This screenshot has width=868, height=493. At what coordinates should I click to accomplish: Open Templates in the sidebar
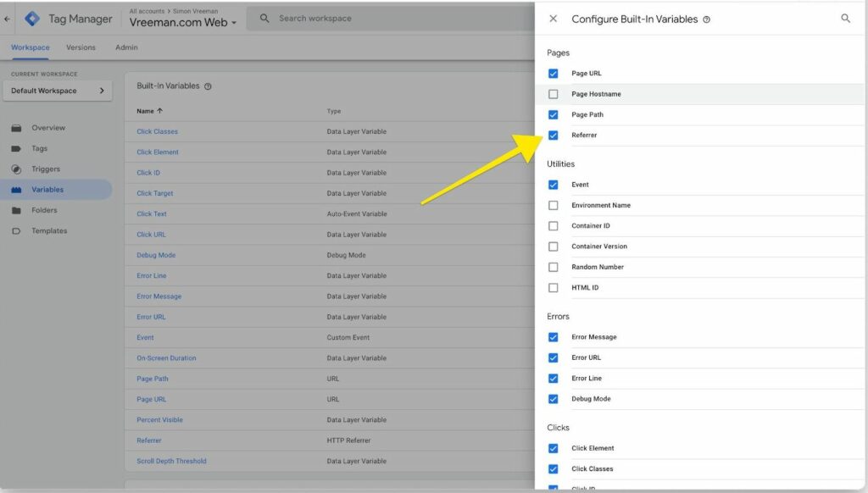pyautogui.click(x=49, y=230)
